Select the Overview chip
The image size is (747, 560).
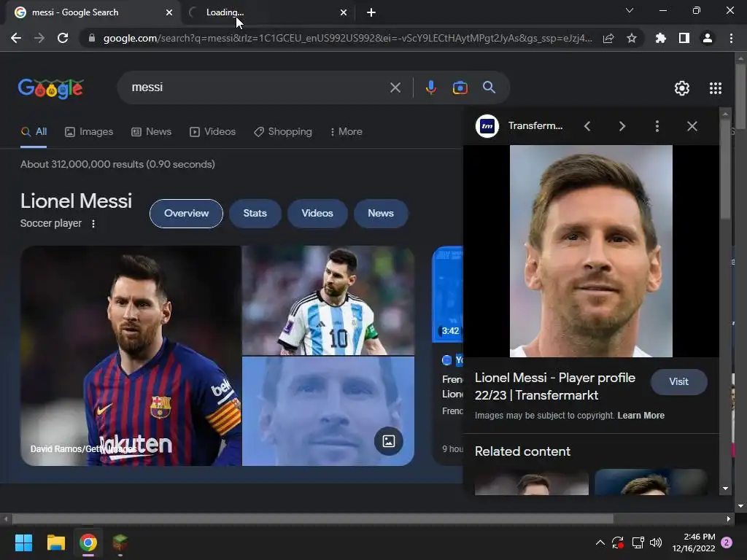186,214
